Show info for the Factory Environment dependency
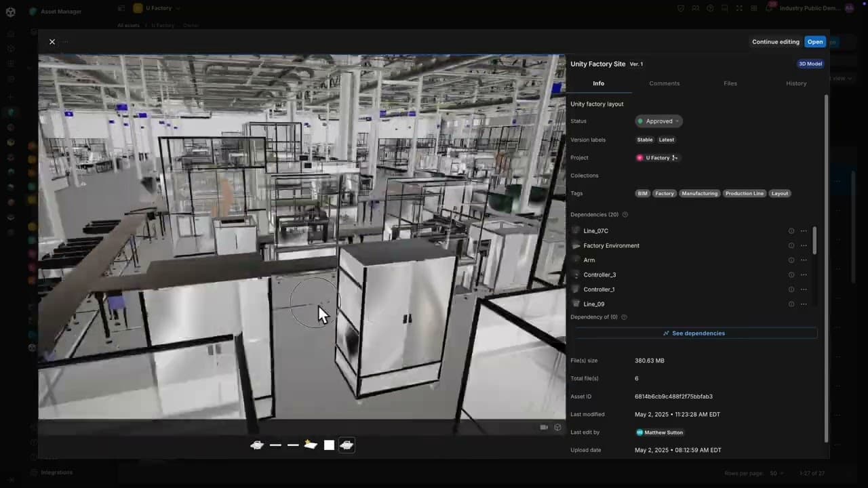The image size is (868, 488). (791, 245)
